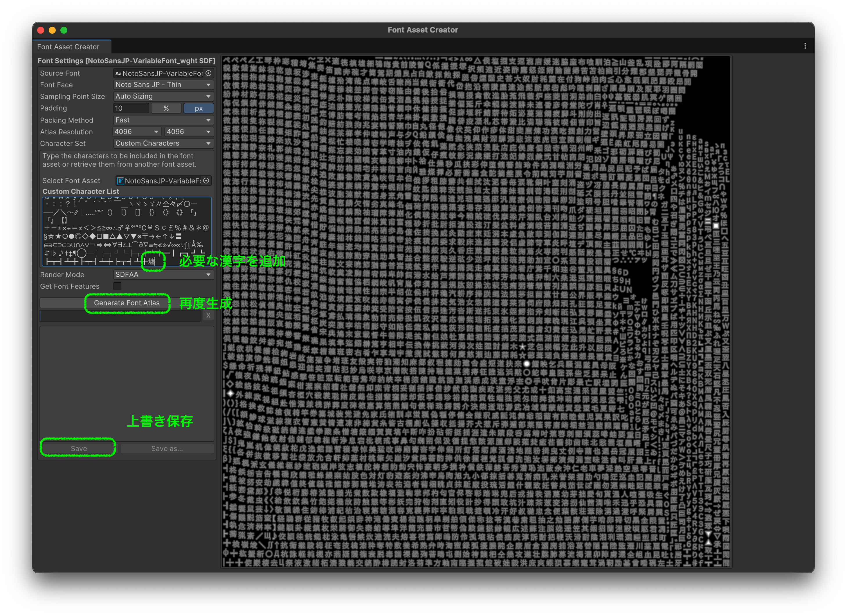Switch padding unit to percent
The width and height of the screenshot is (847, 616).
[x=166, y=108]
